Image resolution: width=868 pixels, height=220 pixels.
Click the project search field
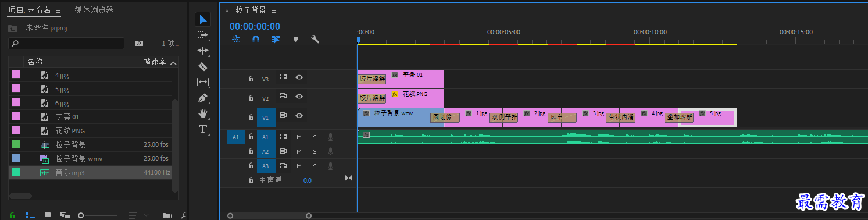coord(66,43)
